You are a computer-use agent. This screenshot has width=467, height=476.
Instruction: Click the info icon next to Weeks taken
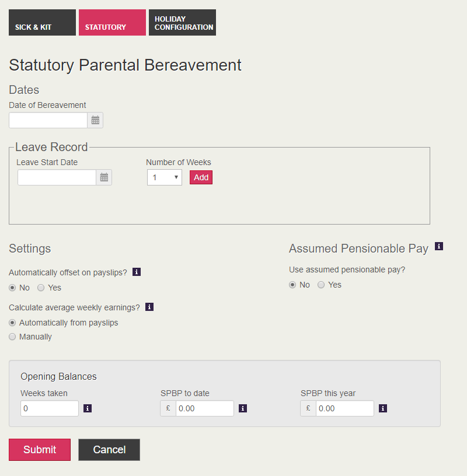[87, 408]
